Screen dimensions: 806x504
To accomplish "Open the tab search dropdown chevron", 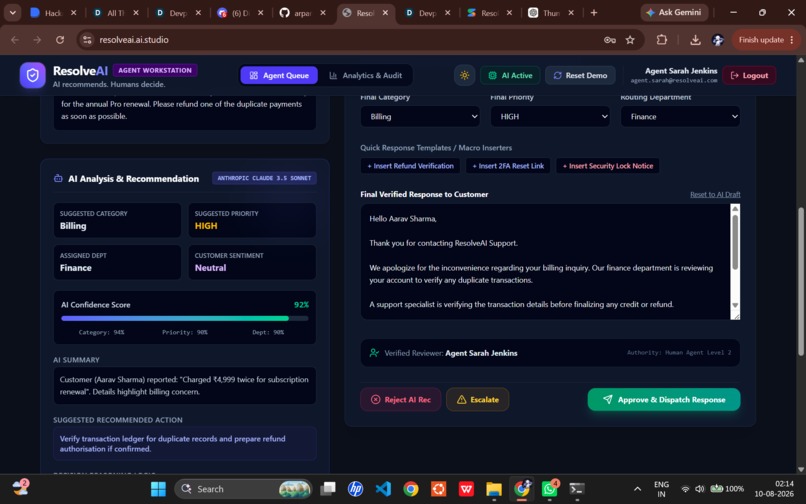I will coord(12,12).
